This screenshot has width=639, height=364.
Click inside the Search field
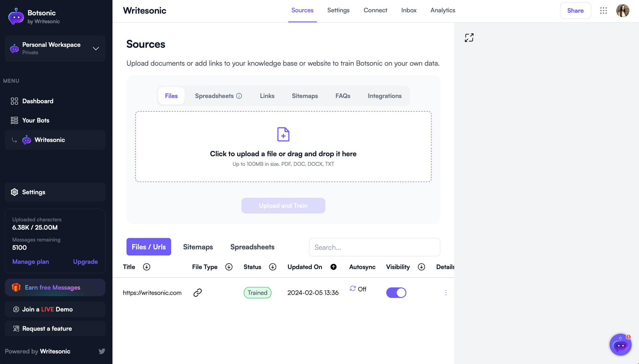[374, 247]
